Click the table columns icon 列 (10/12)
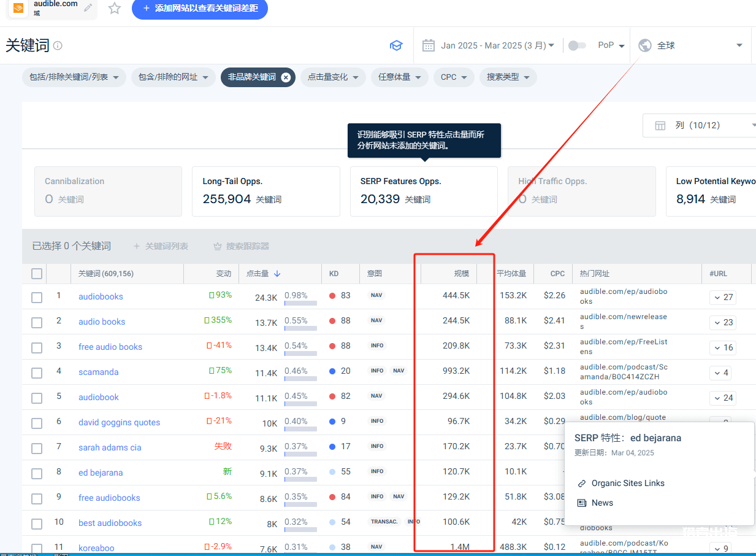756x556 pixels. click(660, 125)
